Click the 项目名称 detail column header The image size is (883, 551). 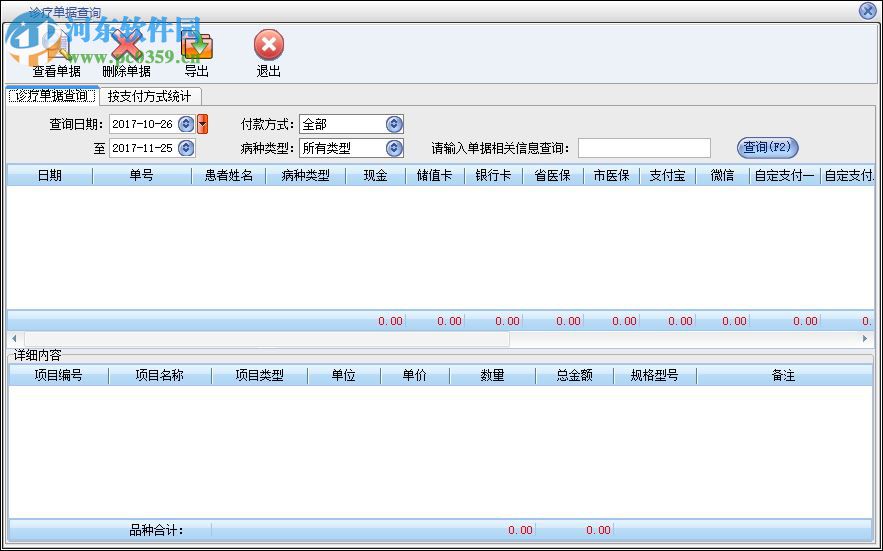[x=160, y=375]
